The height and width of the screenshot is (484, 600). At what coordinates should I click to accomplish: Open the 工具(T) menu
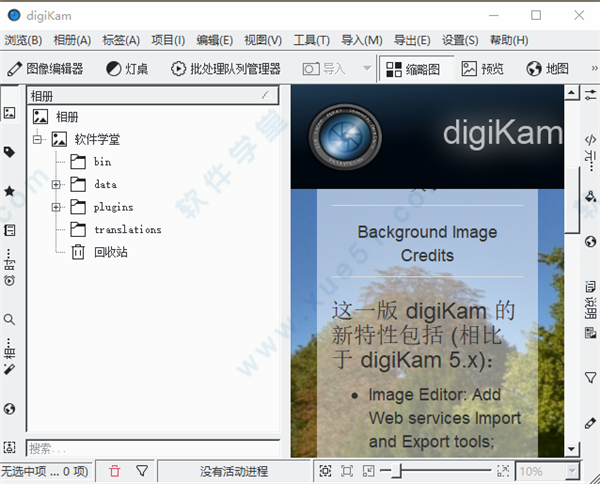tap(311, 40)
